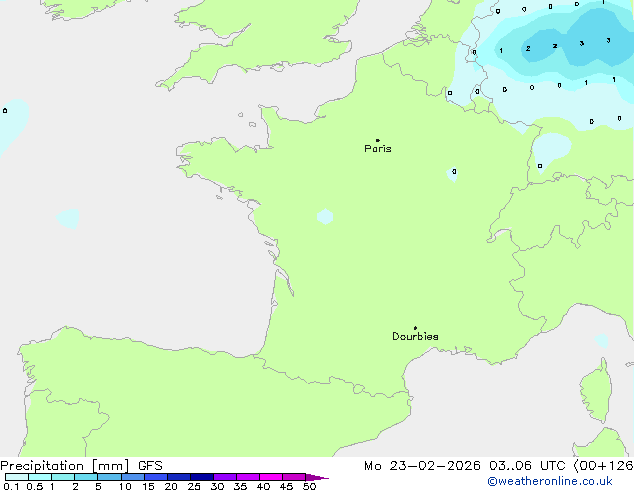Click the legend swatch between 10 and 15
This screenshot has height=490, width=634.
point(132,477)
